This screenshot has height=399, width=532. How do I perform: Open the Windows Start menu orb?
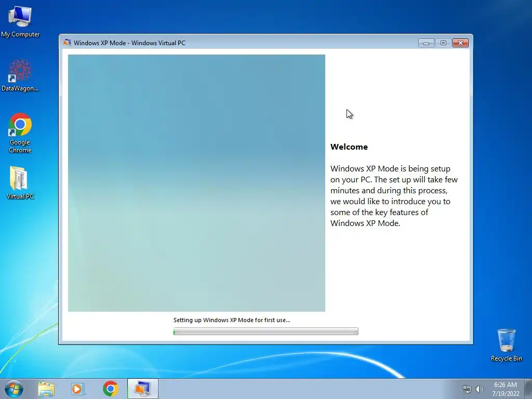[x=14, y=389]
